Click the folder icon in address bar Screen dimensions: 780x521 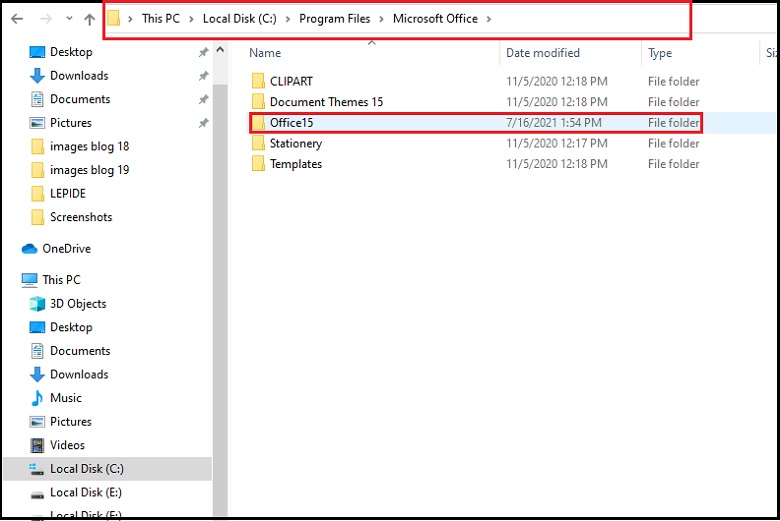[114, 19]
